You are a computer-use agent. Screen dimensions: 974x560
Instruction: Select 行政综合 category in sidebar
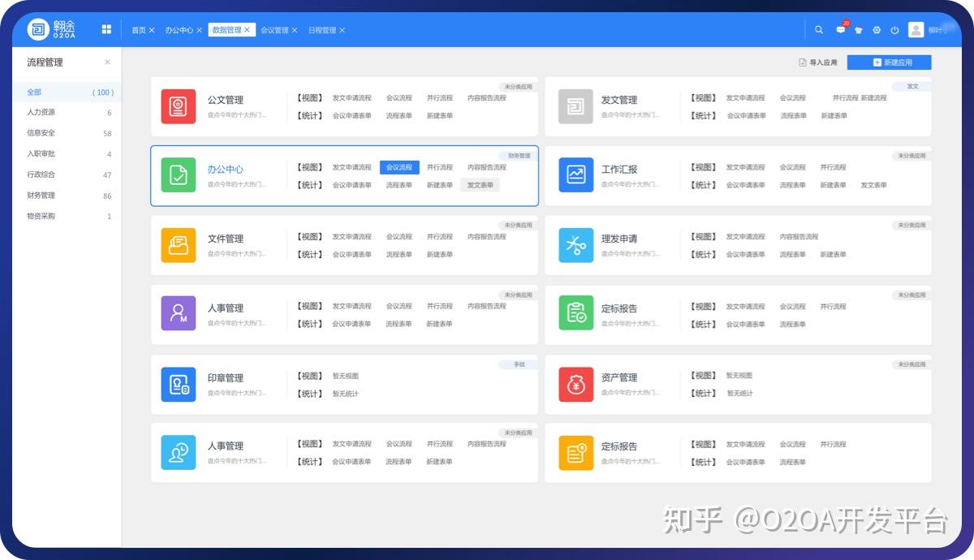(67, 174)
